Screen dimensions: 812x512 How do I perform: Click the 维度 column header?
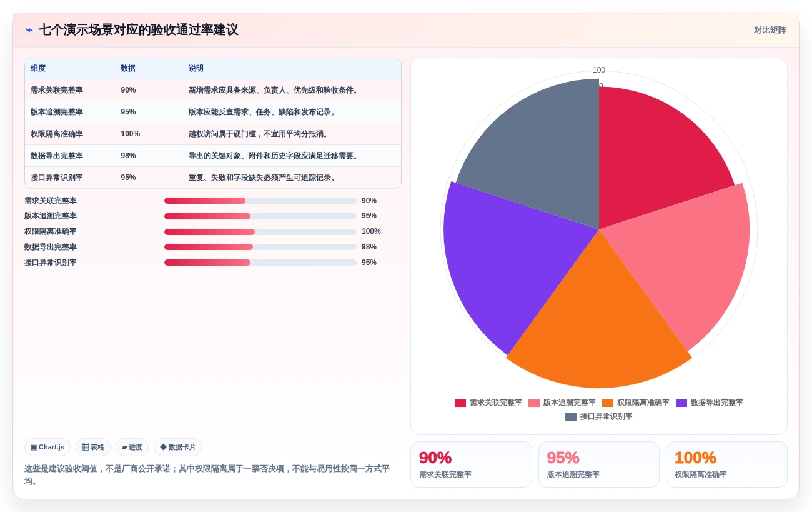pos(38,69)
